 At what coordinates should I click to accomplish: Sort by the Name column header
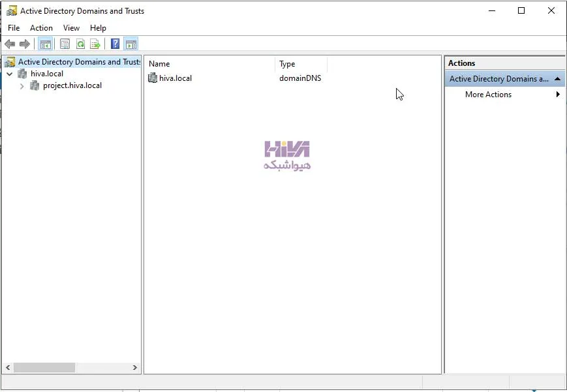coord(211,64)
